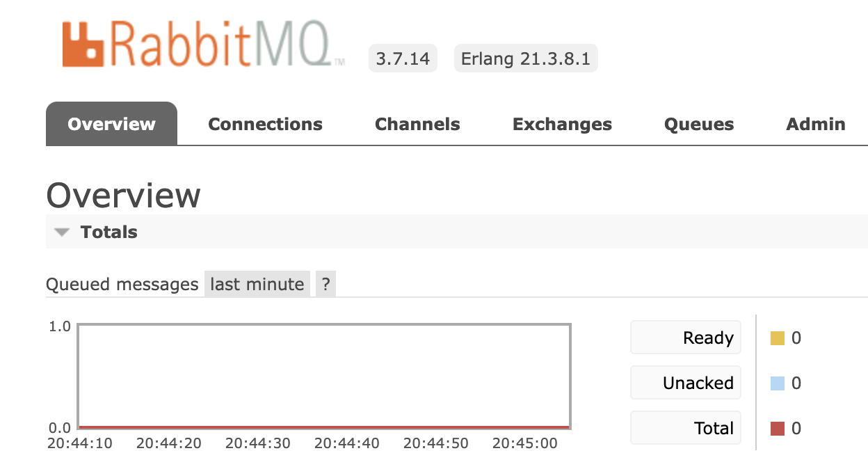Collapse the Totals section
The image size is (868, 476).
point(62,232)
